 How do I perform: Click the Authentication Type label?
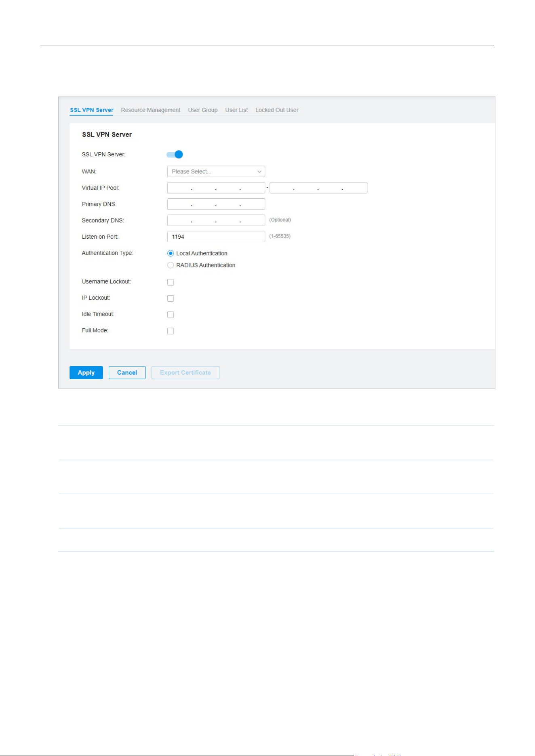[107, 253]
